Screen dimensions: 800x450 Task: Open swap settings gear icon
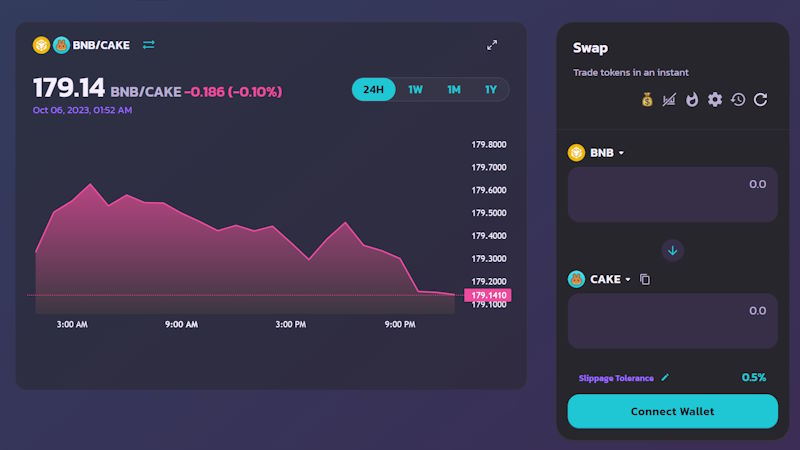[714, 99]
